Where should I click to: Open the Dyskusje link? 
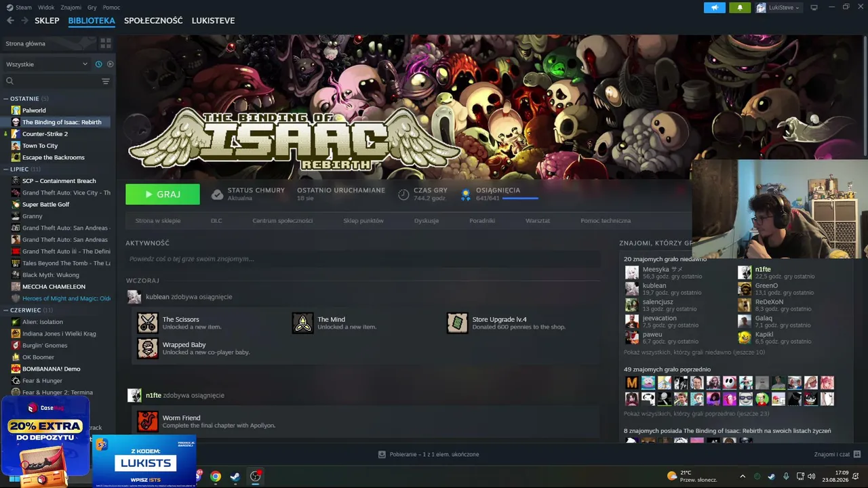pos(427,221)
